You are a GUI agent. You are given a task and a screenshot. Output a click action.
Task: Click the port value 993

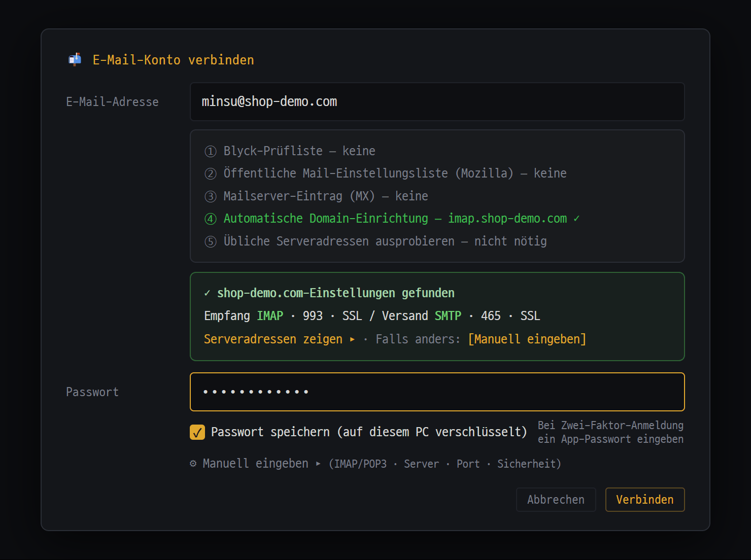click(313, 316)
